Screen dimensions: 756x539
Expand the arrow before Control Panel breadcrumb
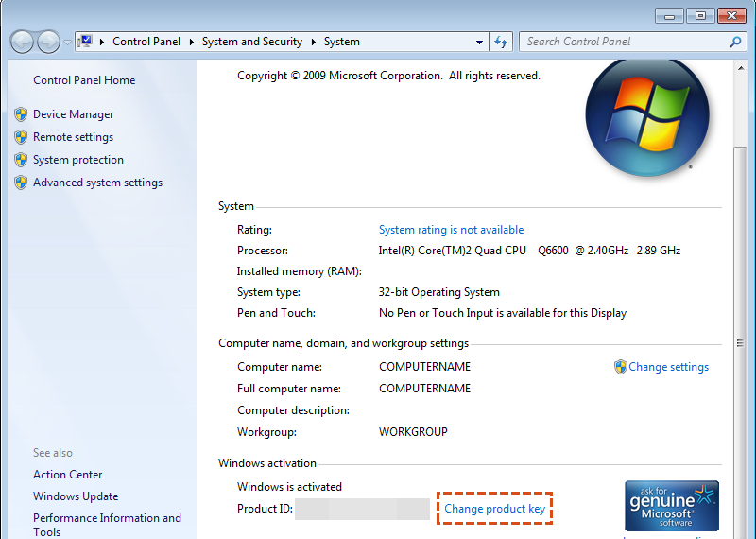[102, 42]
